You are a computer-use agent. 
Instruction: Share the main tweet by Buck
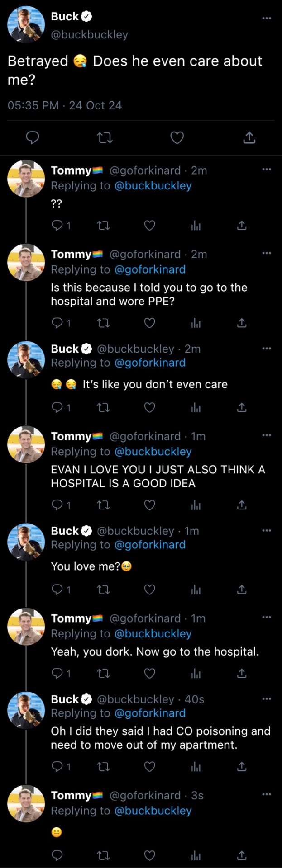coord(249,138)
